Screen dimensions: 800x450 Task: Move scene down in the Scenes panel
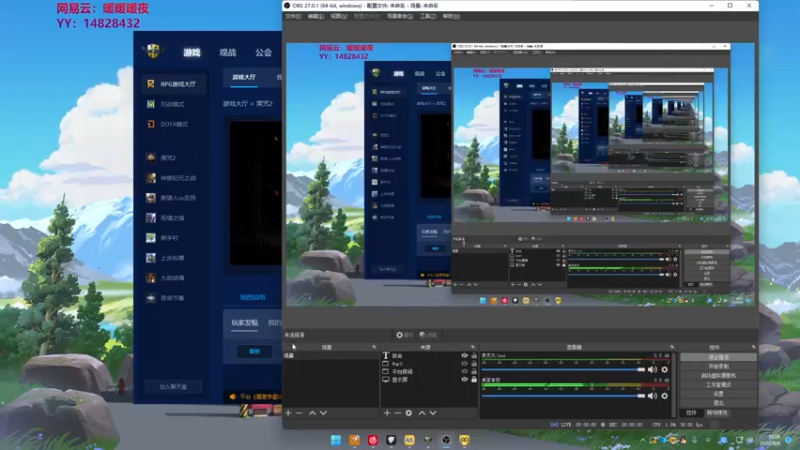[x=323, y=413]
